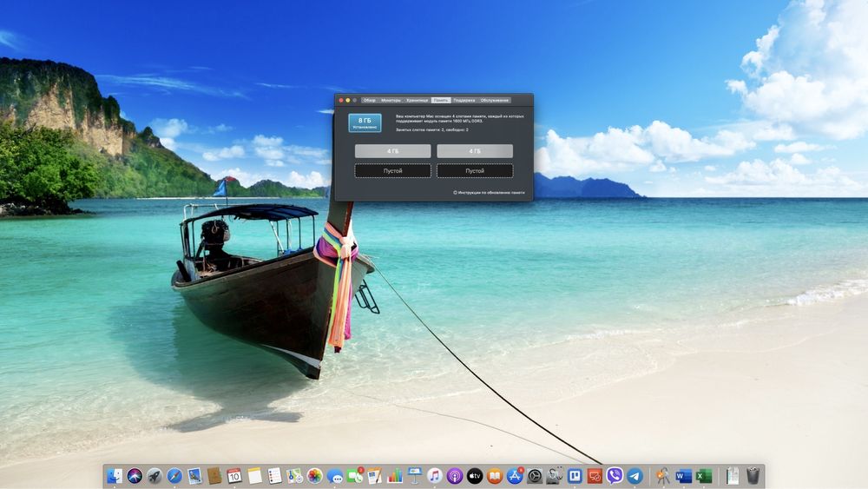
Task: Switch to the Хранилище tab
Action: point(417,100)
